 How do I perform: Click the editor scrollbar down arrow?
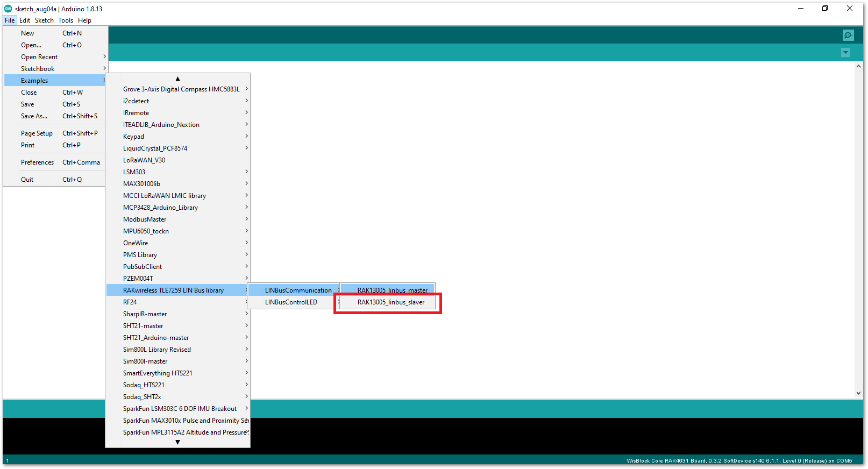(858, 393)
